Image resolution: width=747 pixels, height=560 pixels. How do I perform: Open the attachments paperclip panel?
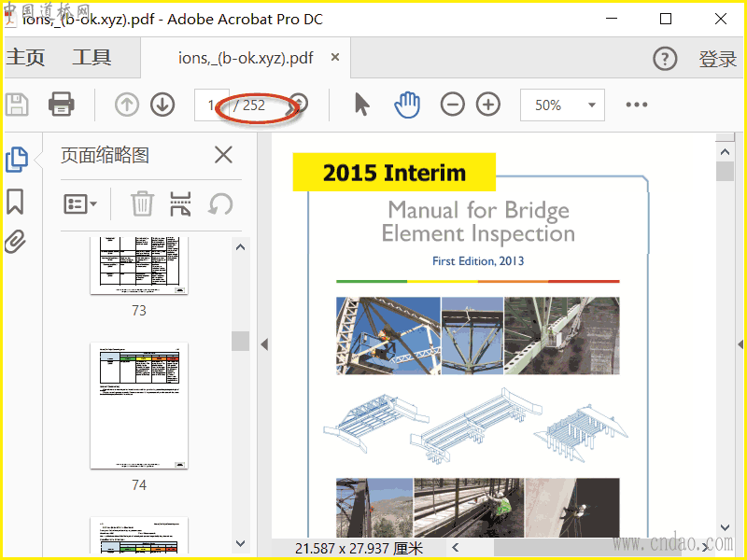15,242
